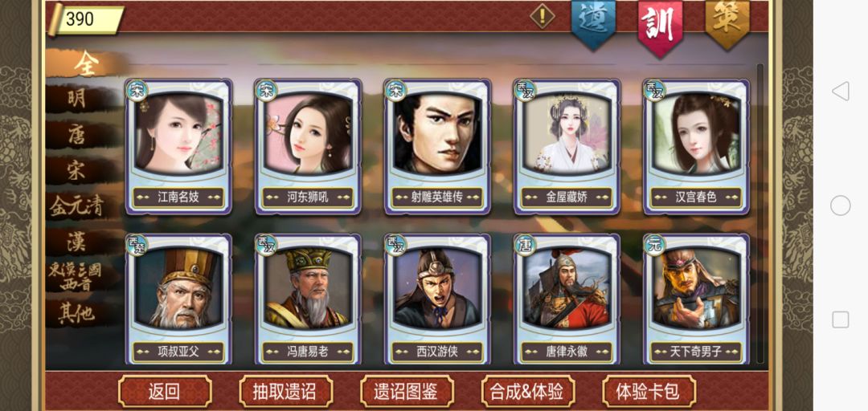868x411 pixels.
Task: Select the 江南名妓 card
Action: point(178,147)
